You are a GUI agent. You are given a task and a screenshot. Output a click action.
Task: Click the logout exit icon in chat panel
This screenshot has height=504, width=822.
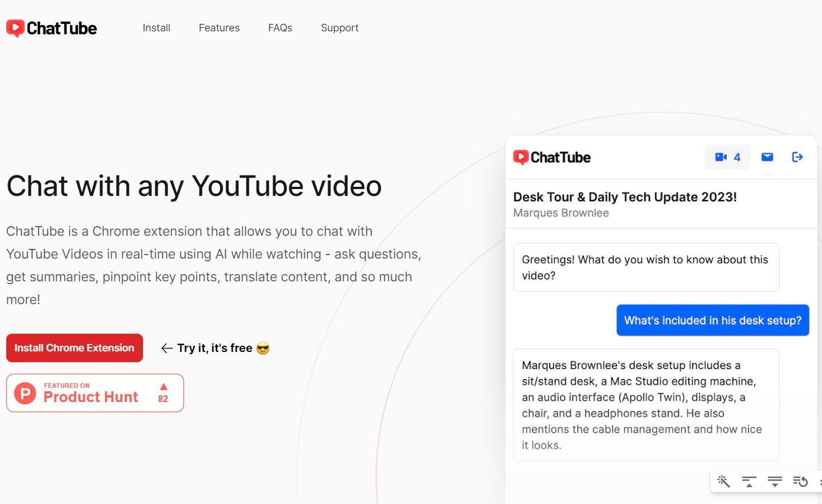(798, 157)
